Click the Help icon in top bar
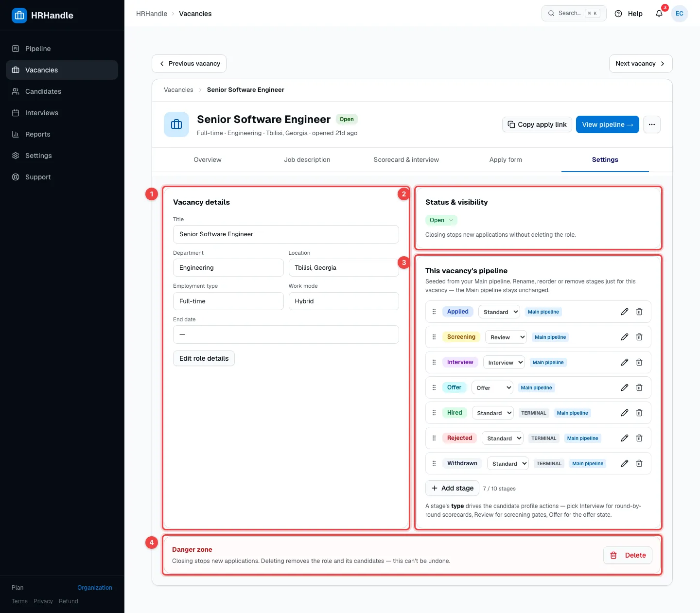This screenshot has width=700, height=613. pos(618,14)
